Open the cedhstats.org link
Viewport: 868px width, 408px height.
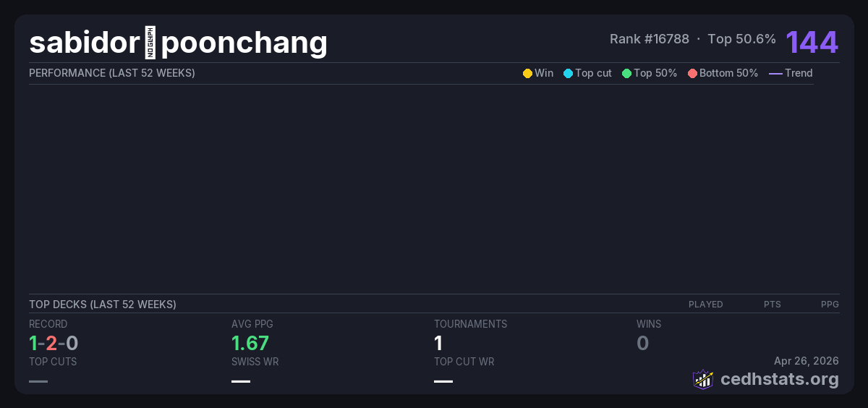770,379
